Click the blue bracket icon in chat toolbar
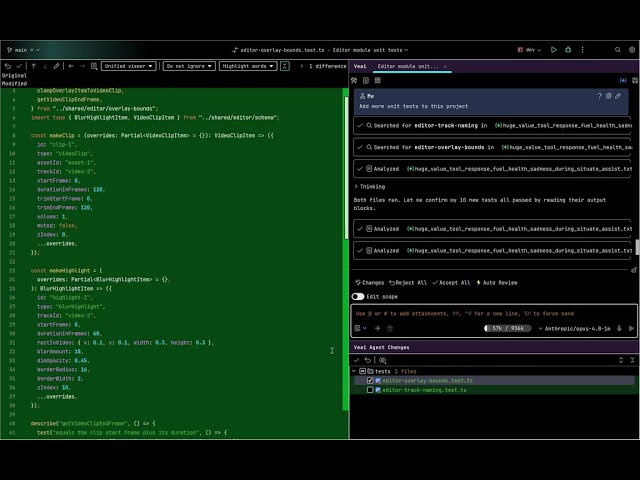The width and height of the screenshot is (640, 480). tap(623, 81)
